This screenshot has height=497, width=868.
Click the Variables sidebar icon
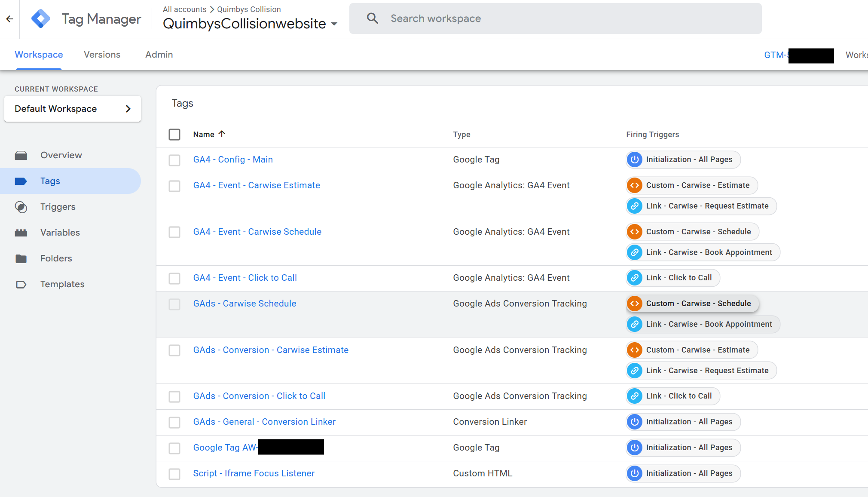coord(21,233)
